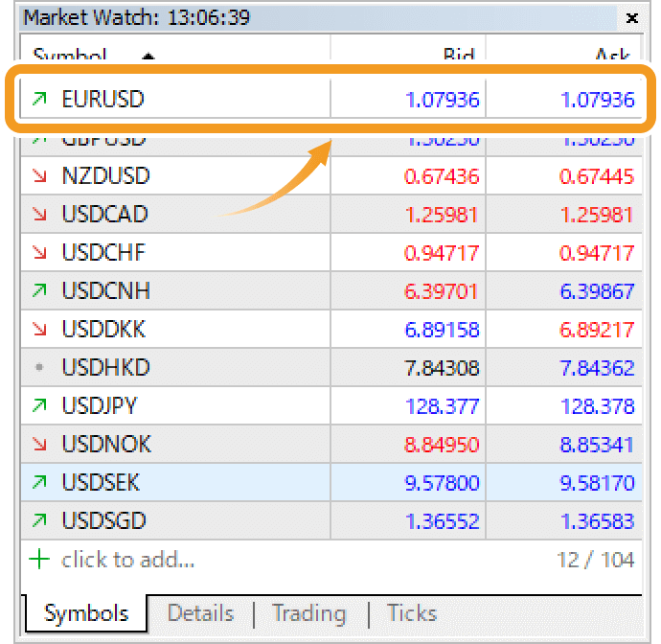Click the red down arrow beside NZDUSD
Image resolution: width=661 pixels, height=644 pixels.
pyautogui.click(x=39, y=176)
